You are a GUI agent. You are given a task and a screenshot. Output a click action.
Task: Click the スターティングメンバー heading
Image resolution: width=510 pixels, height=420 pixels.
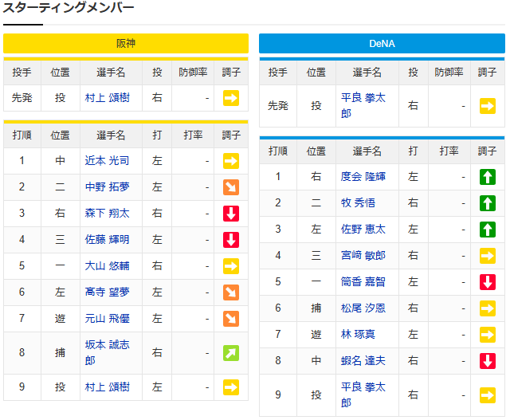(x=69, y=8)
